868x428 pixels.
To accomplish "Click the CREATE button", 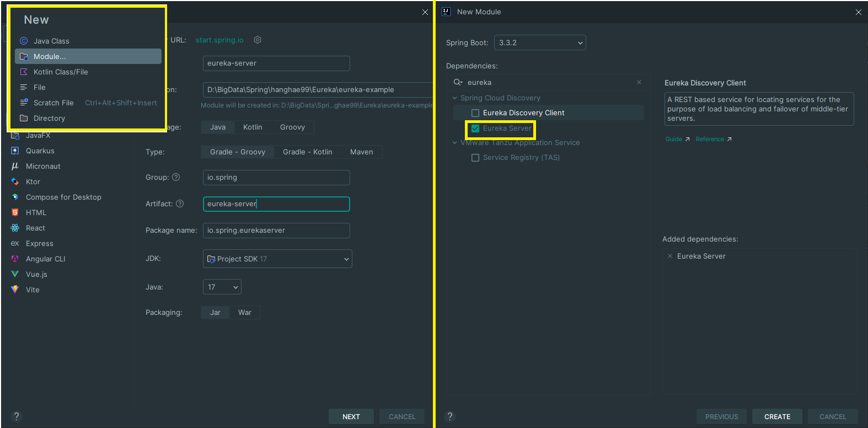I will point(778,416).
